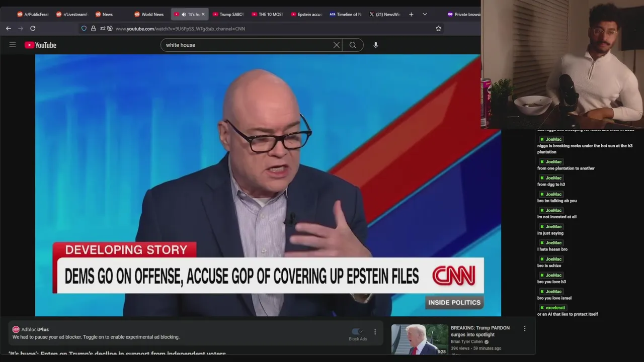Click JoeMac's "im just saying" message

tap(550, 233)
